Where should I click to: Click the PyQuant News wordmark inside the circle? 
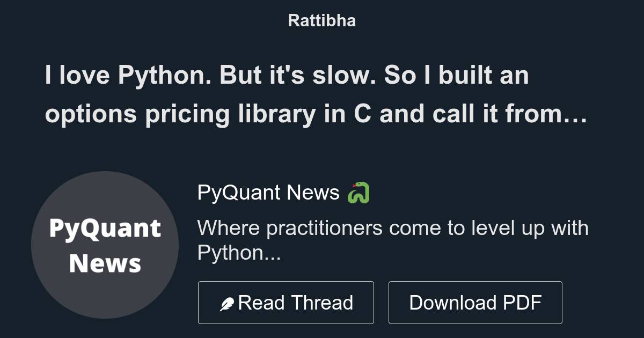click(105, 245)
